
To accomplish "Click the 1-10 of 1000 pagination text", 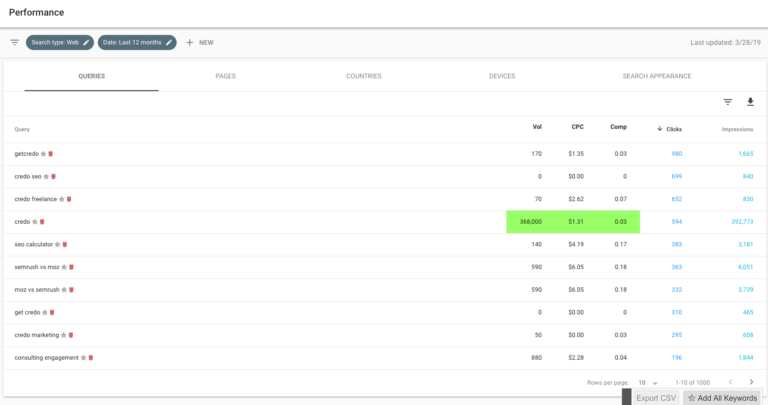I will point(693,382).
